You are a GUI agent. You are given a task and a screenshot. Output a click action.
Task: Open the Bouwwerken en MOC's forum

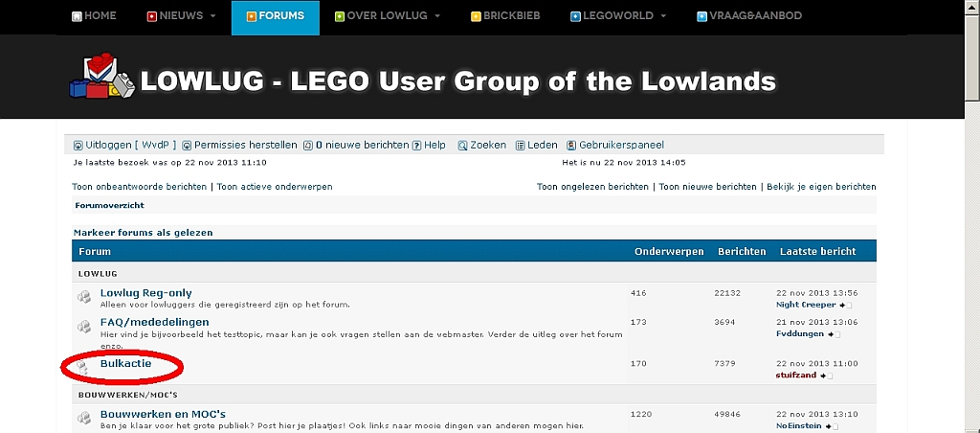tap(163, 414)
